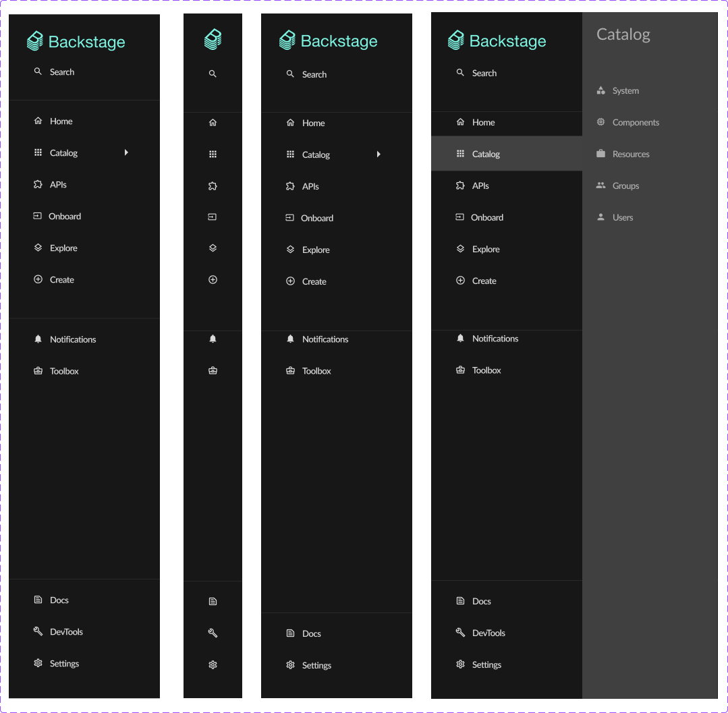Click the DevTools wrench icon in collapsed sidebar
Screen dimensions: 728x713
click(213, 633)
